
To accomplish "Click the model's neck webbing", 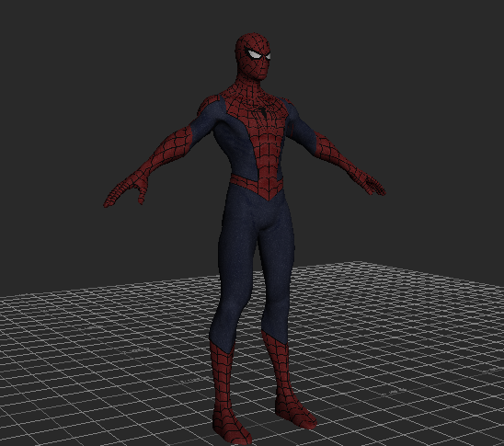I will coord(252,87).
